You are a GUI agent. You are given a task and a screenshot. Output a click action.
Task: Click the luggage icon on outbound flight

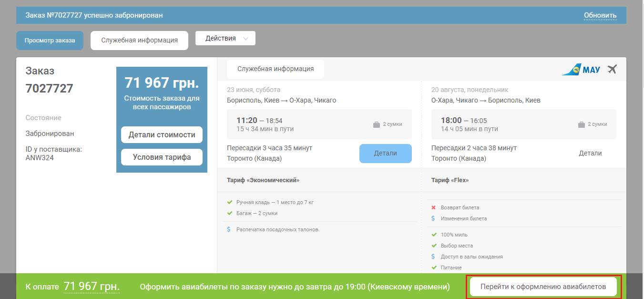point(377,124)
